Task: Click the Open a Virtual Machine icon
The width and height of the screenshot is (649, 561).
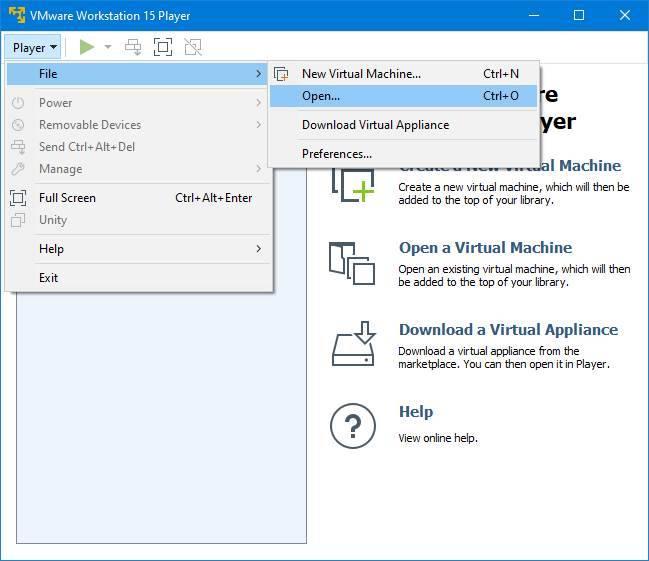Action: [x=352, y=263]
